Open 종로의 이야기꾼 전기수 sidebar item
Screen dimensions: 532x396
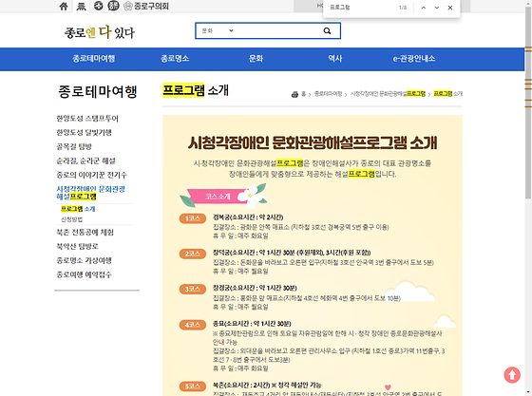click(91, 175)
